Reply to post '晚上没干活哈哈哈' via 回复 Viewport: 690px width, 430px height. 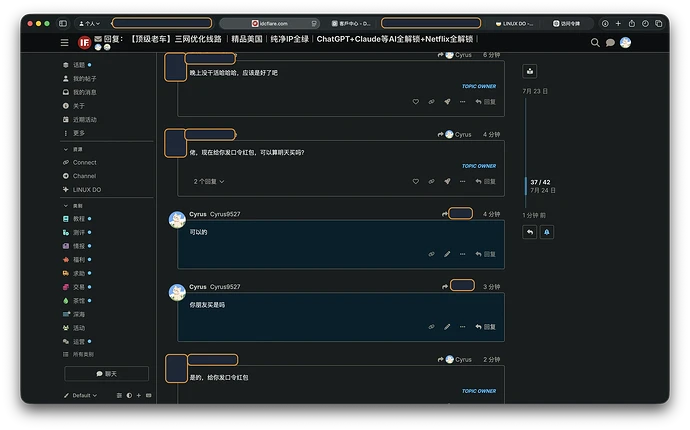point(485,102)
